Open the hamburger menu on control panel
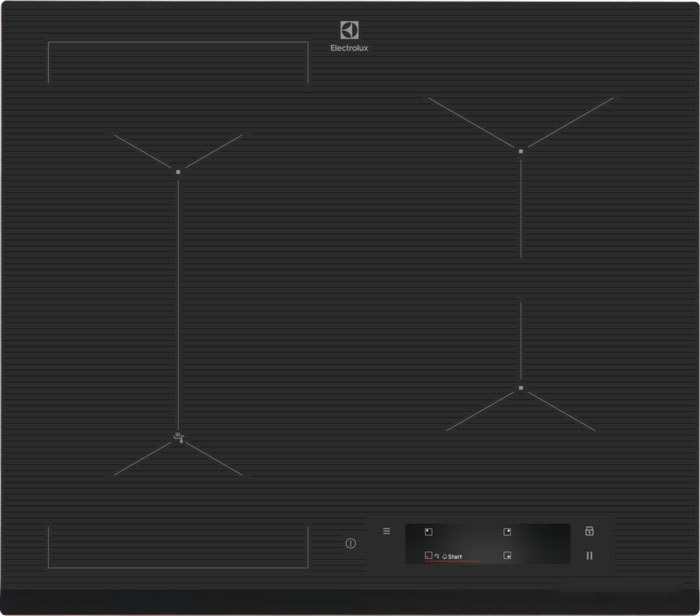This screenshot has height=616, width=700. [x=387, y=531]
